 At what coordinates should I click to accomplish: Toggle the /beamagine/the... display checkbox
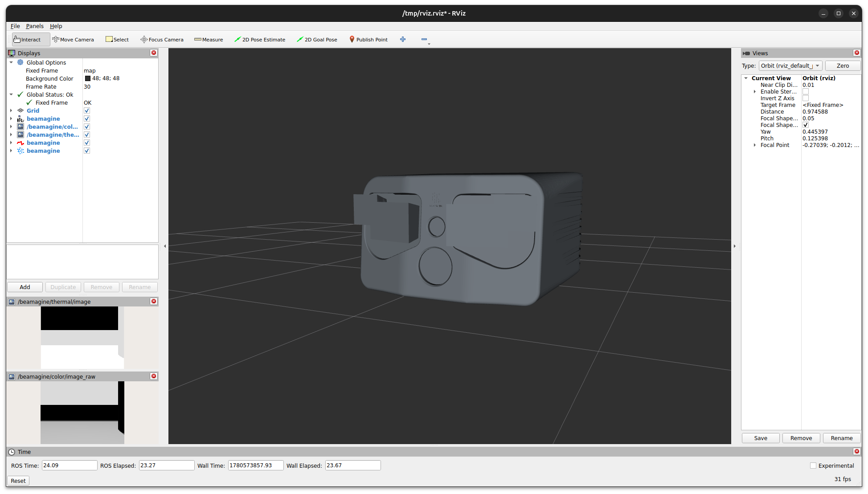click(x=87, y=135)
